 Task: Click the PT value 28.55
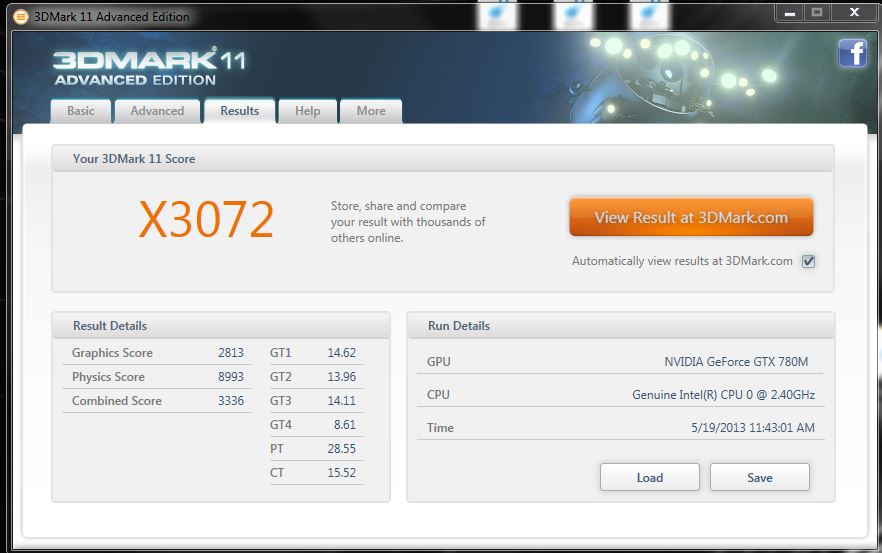tap(341, 449)
